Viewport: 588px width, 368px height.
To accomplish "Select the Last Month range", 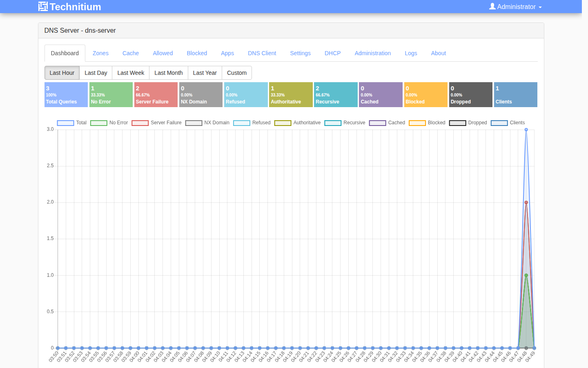I will (x=169, y=73).
